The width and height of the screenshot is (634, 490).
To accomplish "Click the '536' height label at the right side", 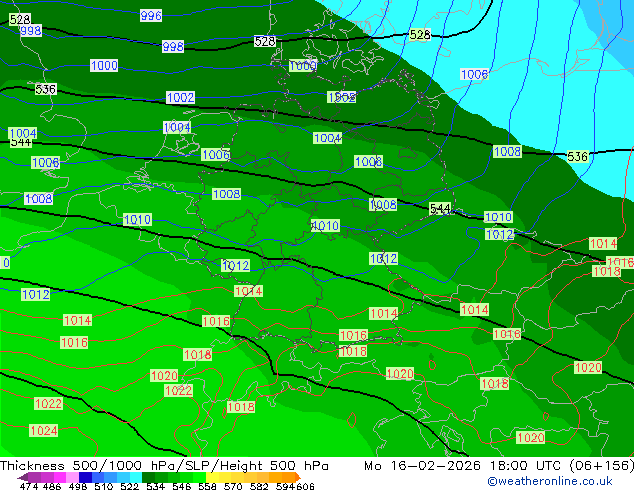I will click(x=577, y=156).
